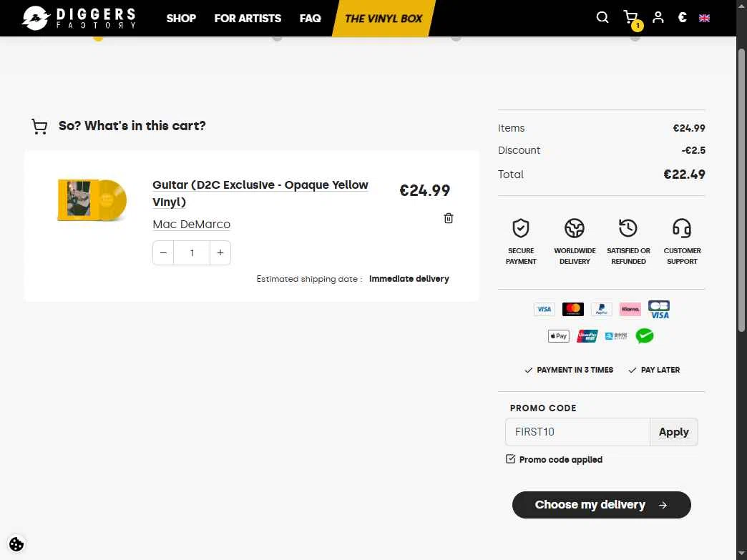Click the Items subtotal €24.99

(x=689, y=128)
